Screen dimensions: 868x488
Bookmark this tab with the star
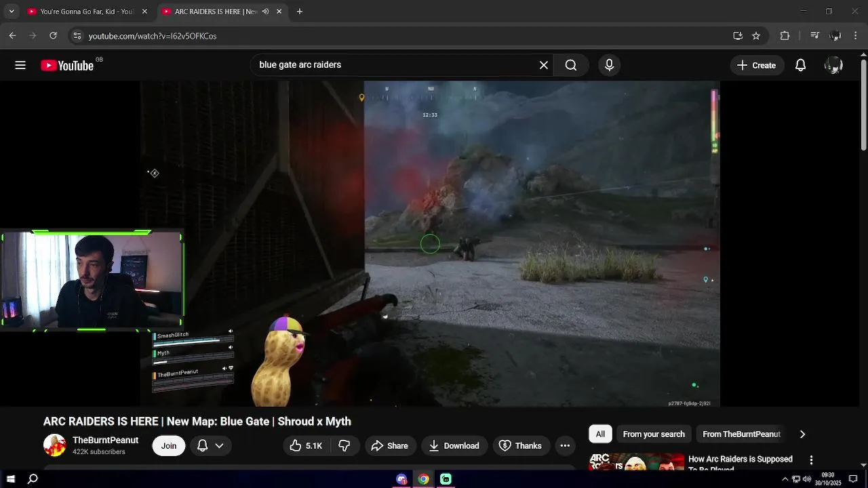pos(756,36)
